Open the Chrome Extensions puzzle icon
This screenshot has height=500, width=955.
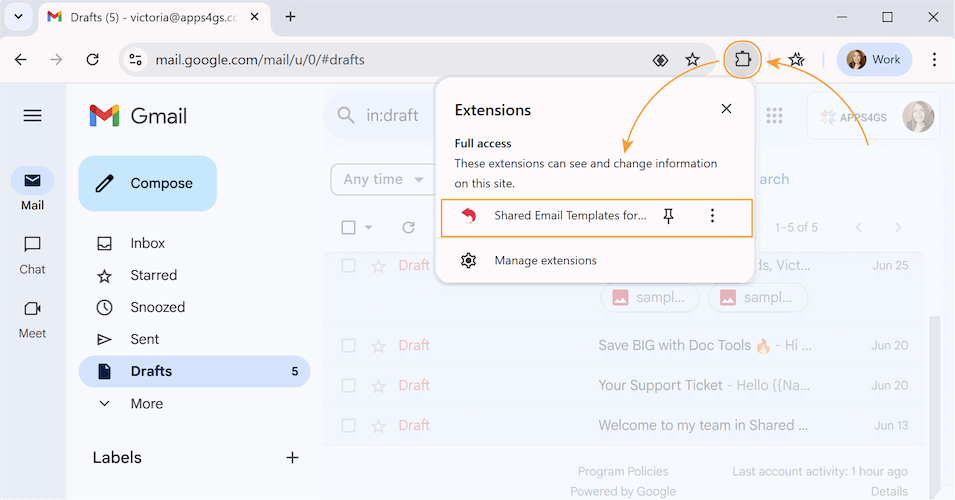pos(742,60)
